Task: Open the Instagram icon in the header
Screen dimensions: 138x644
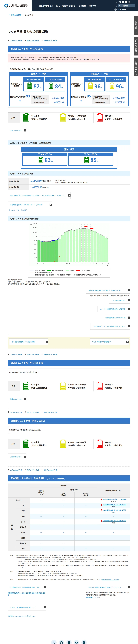Action: click(120, 2)
